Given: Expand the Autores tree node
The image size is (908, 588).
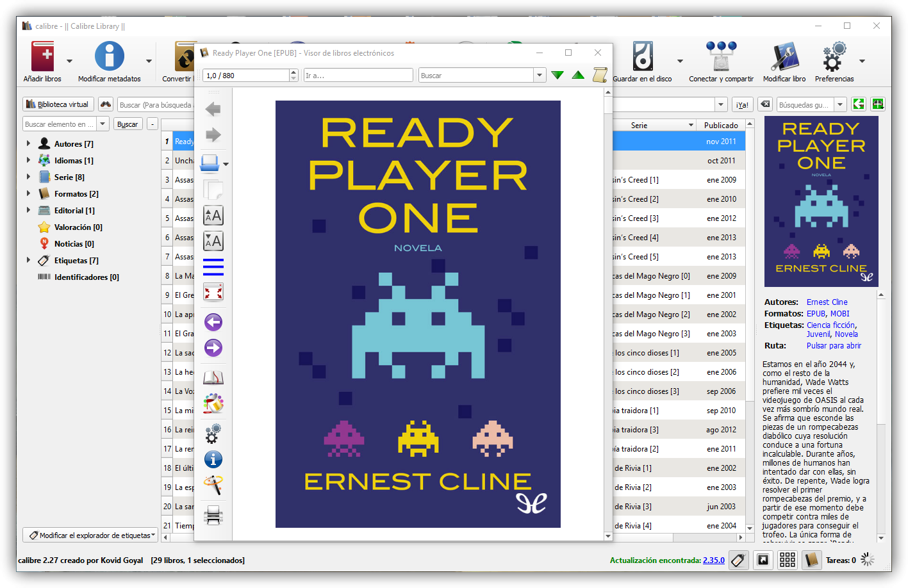Looking at the screenshot, I should (28, 143).
